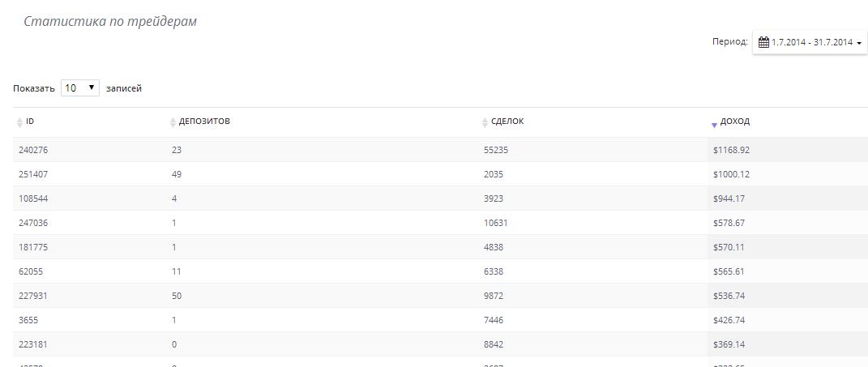The height and width of the screenshot is (367, 868).
Task: Sort table by Депозитов column header
Action: (204, 122)
